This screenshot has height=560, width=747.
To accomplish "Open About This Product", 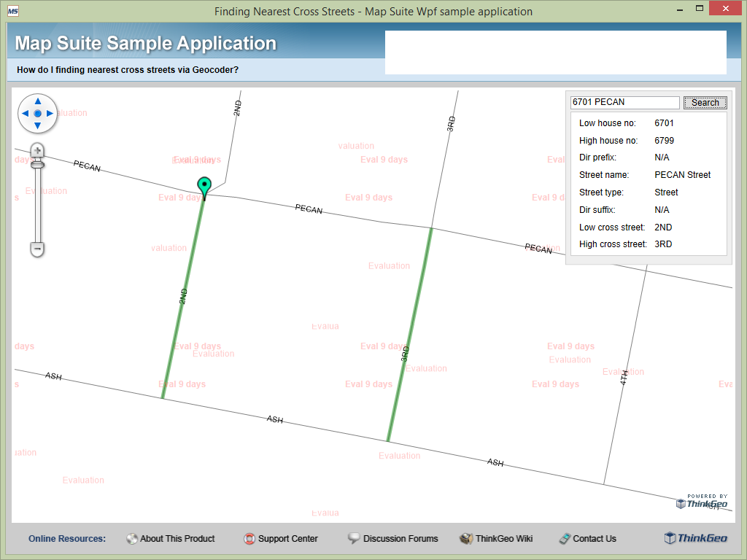I will [177, 539].
